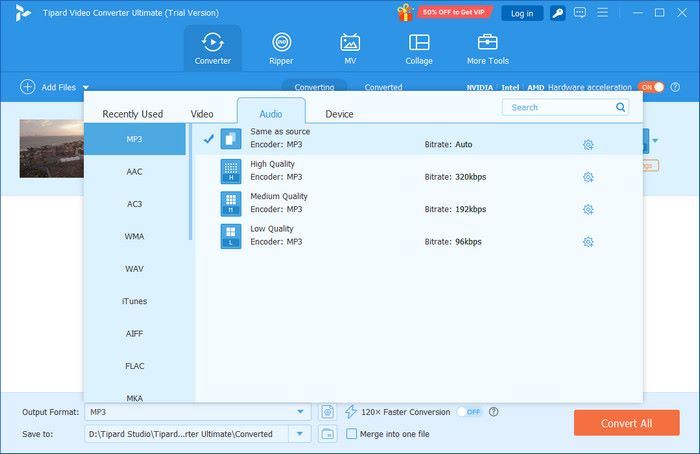Select AAC format
This screenshot has height=454, width=700.
coord(135,171)
